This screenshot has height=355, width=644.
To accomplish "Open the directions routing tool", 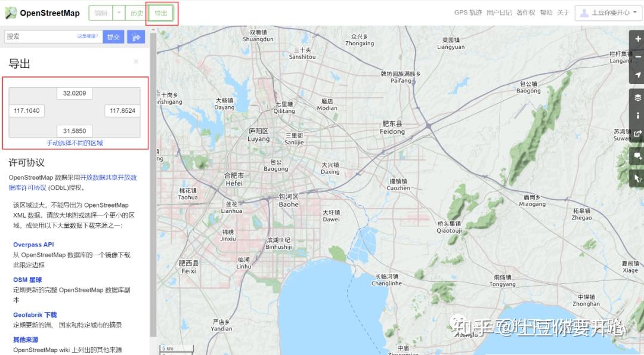I will 136,36.
